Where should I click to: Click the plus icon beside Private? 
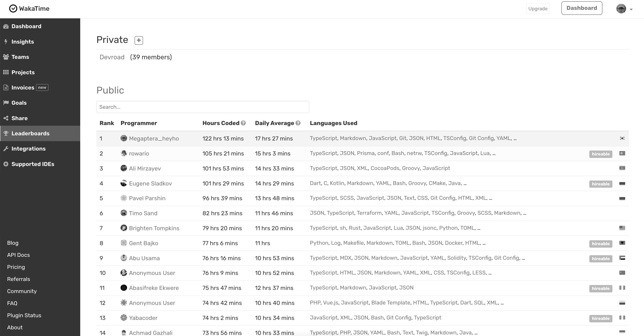click(x=139, y=40)
